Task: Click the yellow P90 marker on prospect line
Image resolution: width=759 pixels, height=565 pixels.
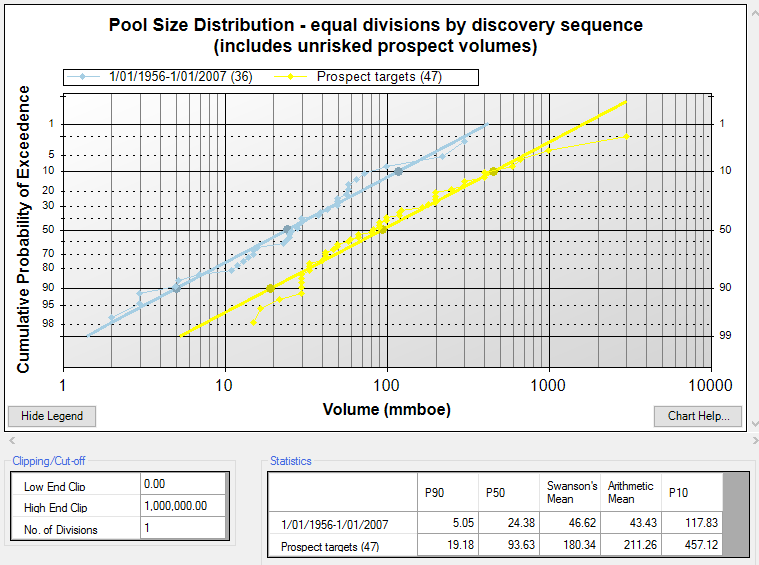Action: [x=271, y=289]
